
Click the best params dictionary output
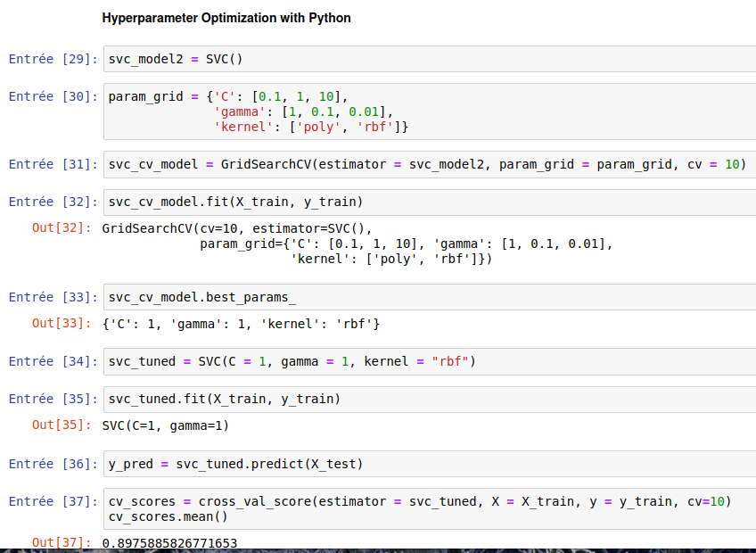coord(241,323)
